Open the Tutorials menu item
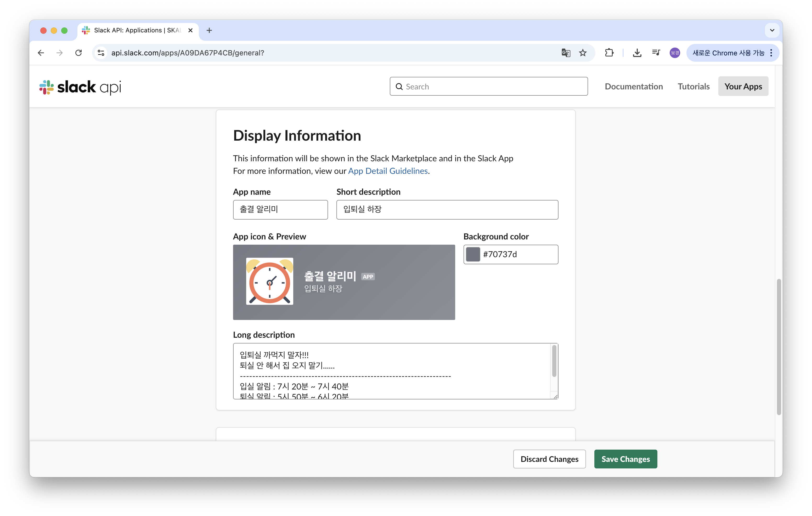 click(x=693, y=87)
